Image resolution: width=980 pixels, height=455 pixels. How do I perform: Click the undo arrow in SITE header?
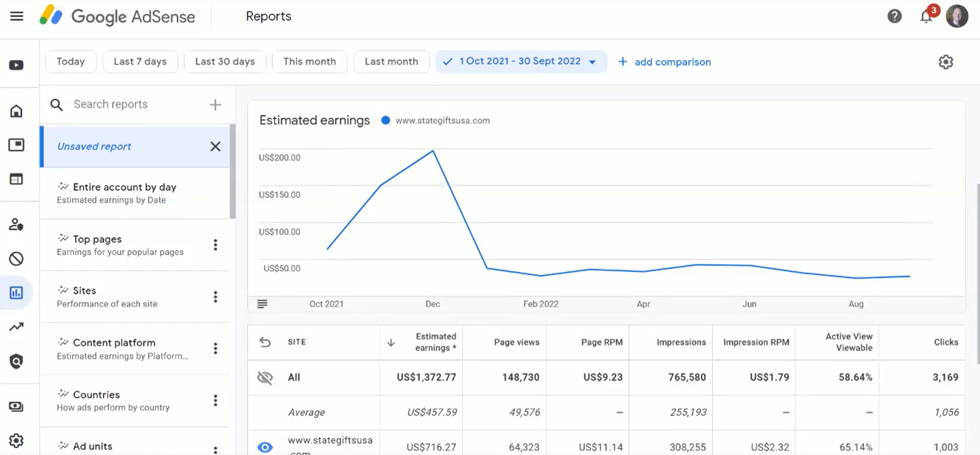point(265,342)
